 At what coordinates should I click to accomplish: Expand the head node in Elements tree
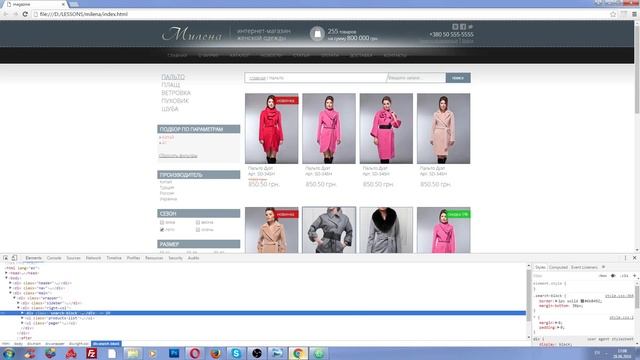click(6, 273)
